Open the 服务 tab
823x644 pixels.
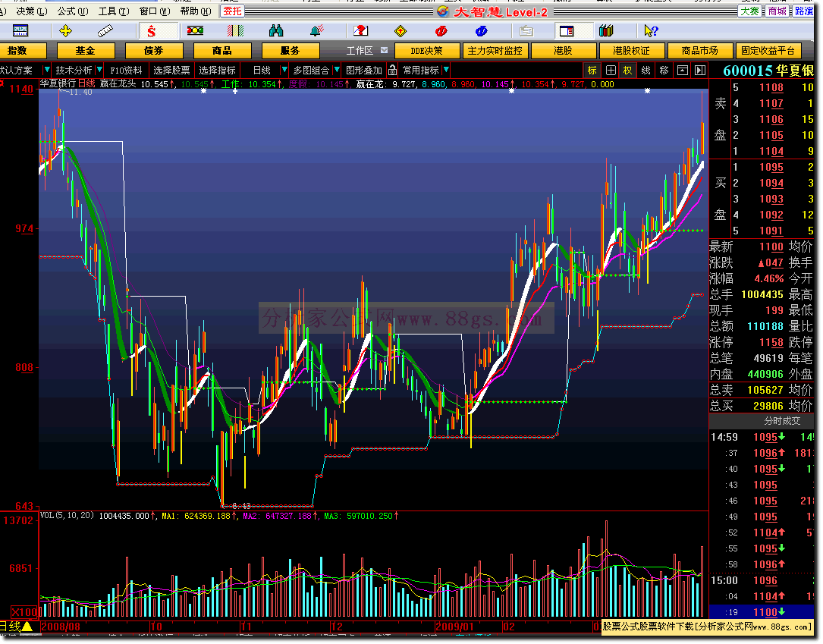pos(291,51)
